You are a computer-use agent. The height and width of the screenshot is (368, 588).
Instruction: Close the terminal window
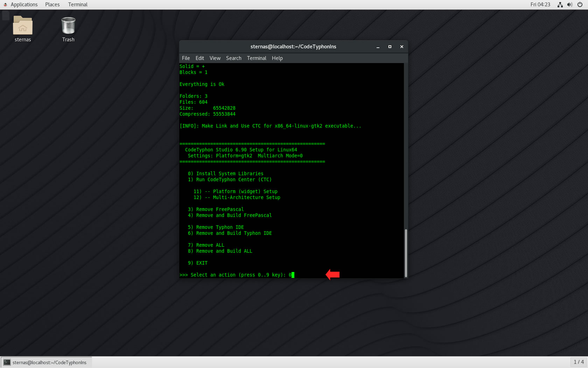[x=402, y=47]
